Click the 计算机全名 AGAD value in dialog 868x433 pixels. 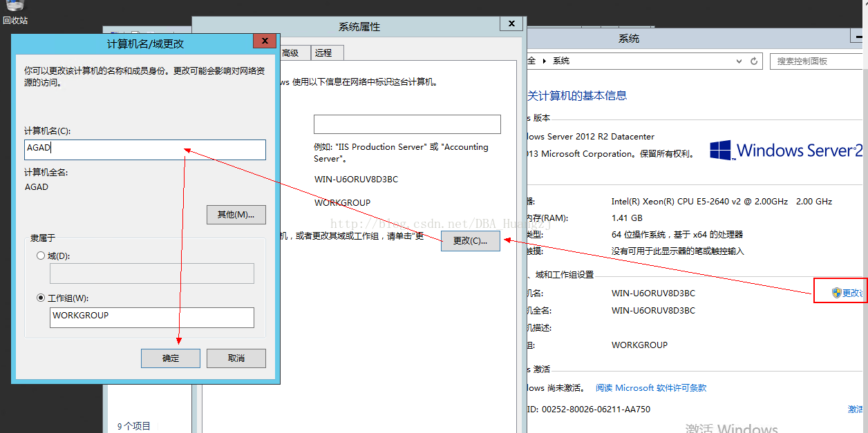pos(37,186)
